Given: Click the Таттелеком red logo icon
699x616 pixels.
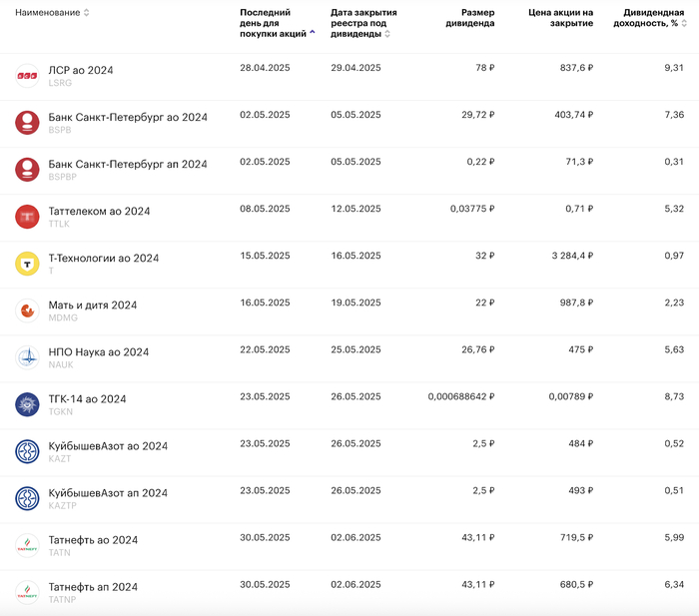Looking at the screenshot, I should click(x=27, y=217).
